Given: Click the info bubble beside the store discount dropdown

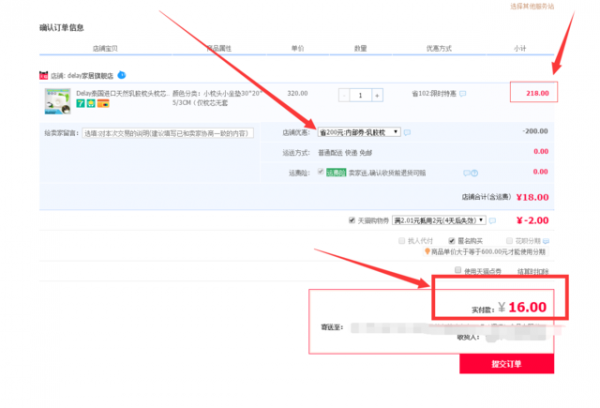Looking at the screenshot, I should click(407, 132).
